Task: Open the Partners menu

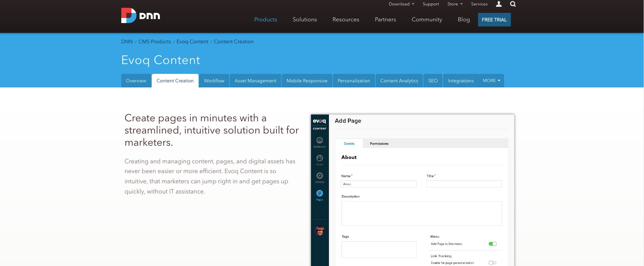Action: 385,20
